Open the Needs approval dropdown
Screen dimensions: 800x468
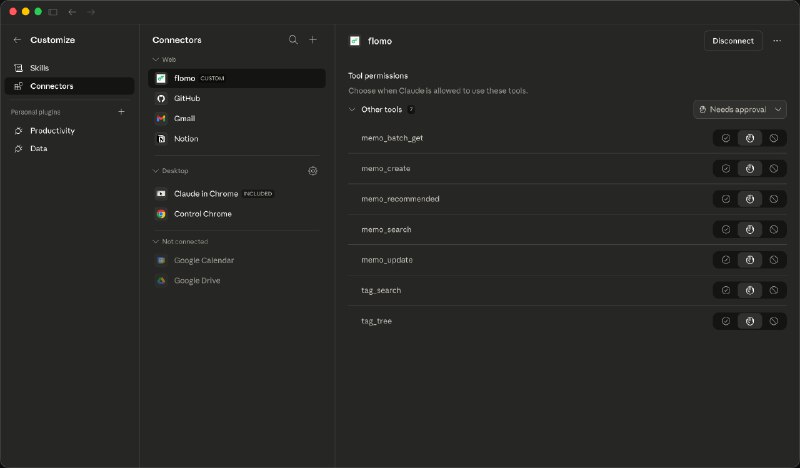(740, 109)
